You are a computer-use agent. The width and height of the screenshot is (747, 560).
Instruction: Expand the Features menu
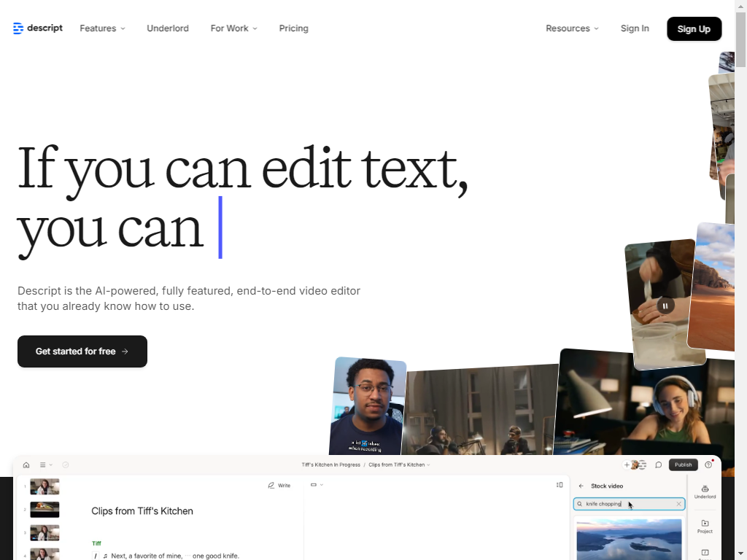102,28
